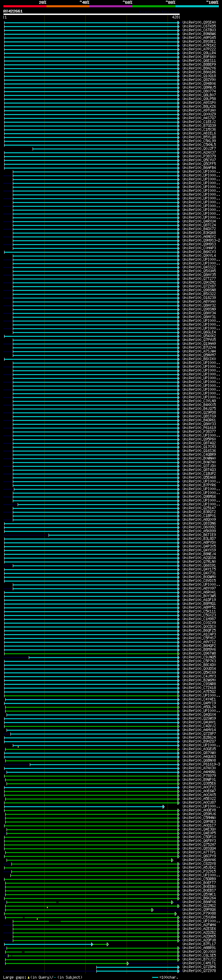Click the red 20% identity legend bar
Image resolution: width=222 pixels, height=980 pixels.
[25, 6]
